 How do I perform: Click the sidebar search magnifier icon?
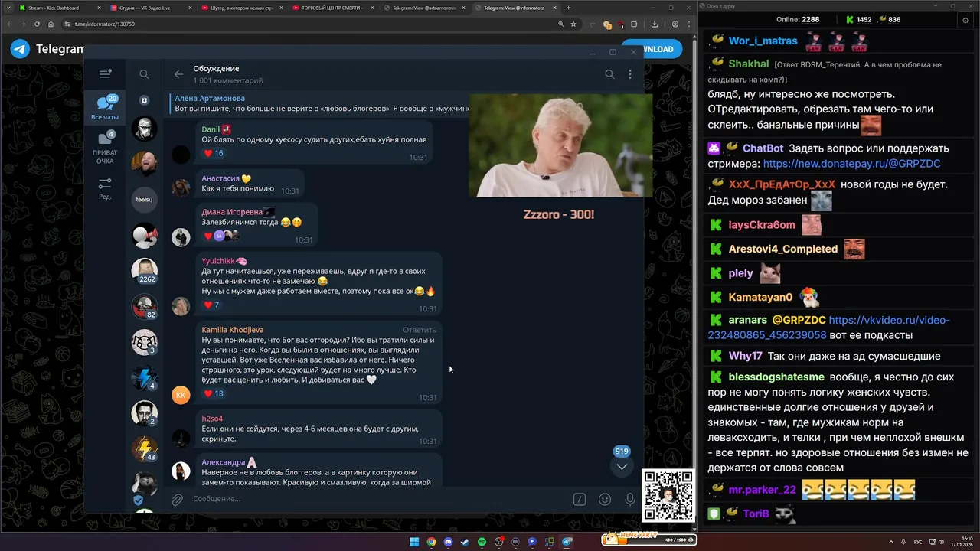coord(144,74)
